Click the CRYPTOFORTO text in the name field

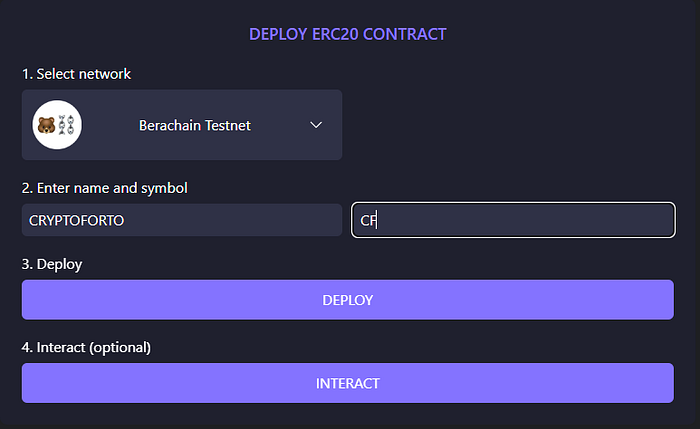77,220
